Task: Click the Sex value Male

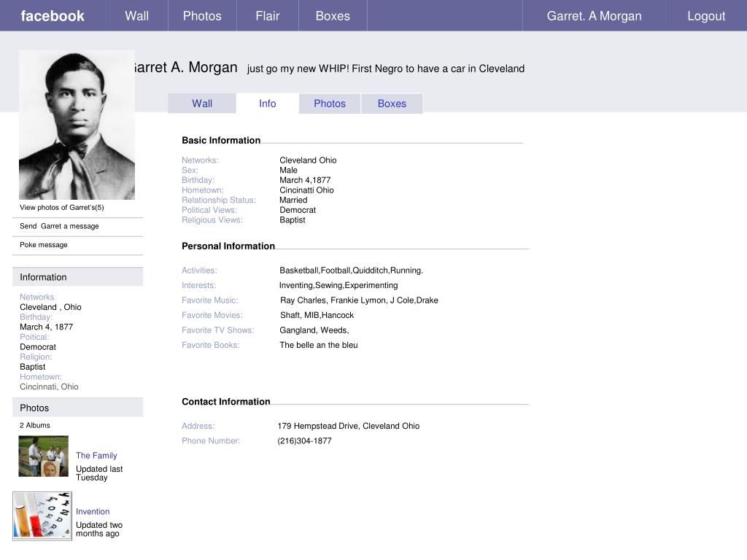Action: point(288,171)
